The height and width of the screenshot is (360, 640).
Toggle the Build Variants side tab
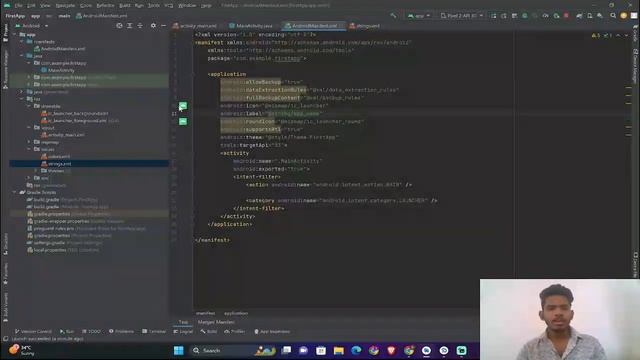[5, 307]
